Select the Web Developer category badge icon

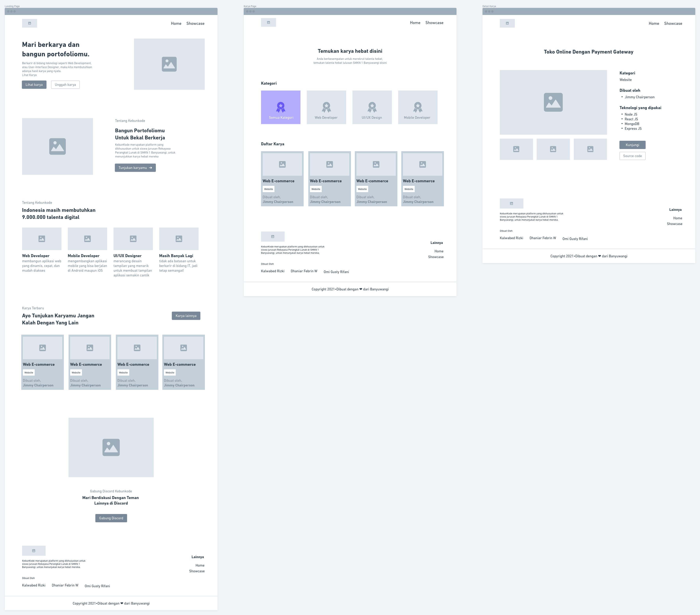point(326,107)
